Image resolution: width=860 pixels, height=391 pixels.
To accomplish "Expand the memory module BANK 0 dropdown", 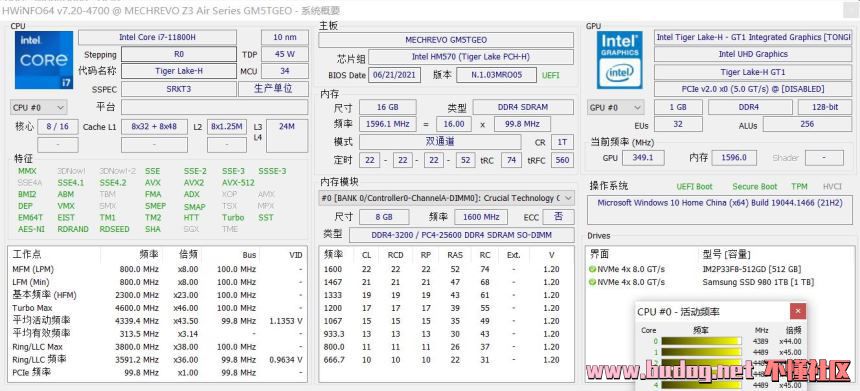I will point(446,198).
